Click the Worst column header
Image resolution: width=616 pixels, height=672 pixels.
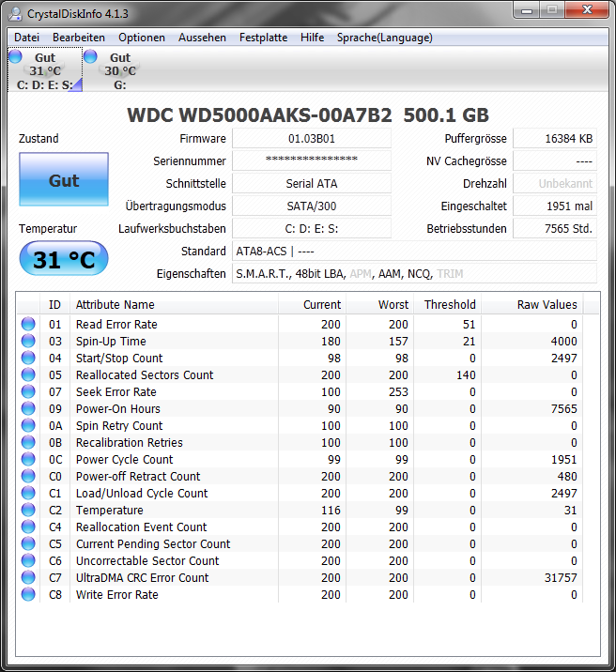(379, 305)
